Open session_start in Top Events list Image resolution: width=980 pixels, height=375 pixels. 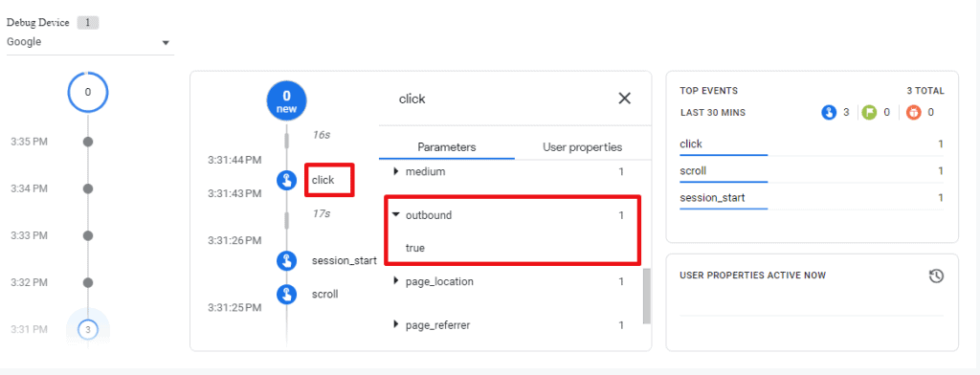812,198
